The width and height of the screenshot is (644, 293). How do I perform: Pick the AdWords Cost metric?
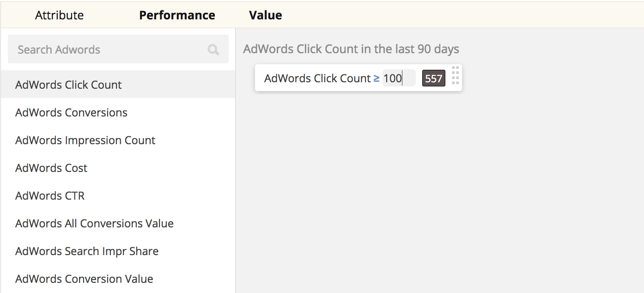tap(51, 168)
